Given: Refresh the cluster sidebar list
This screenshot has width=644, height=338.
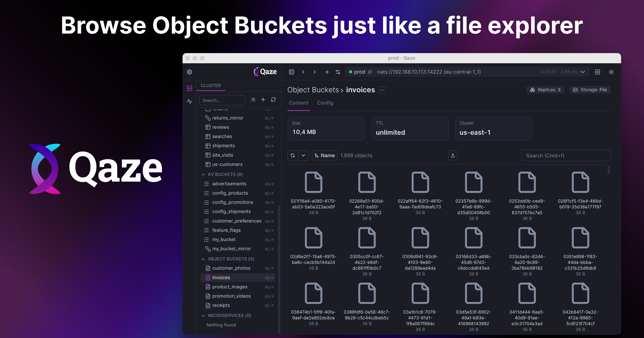Looking at the screenshot, I should point(273,100).
